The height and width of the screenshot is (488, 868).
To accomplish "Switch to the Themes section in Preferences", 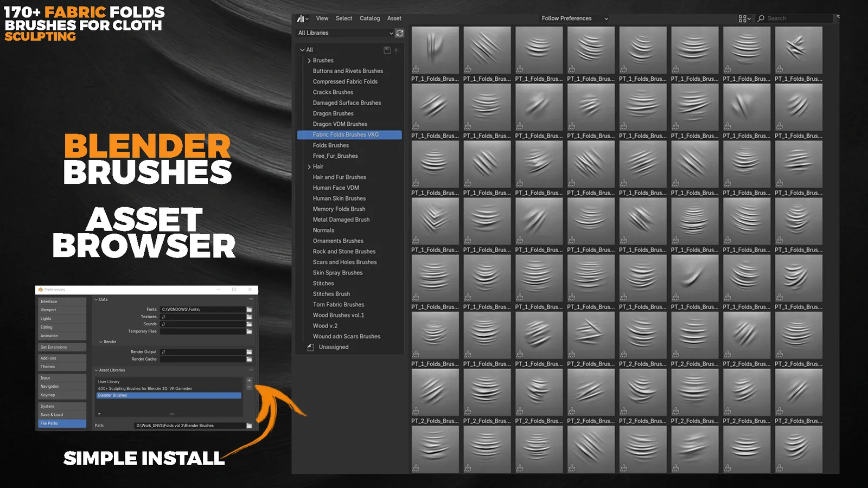I will pyautogui.click(x=47, y=367).
